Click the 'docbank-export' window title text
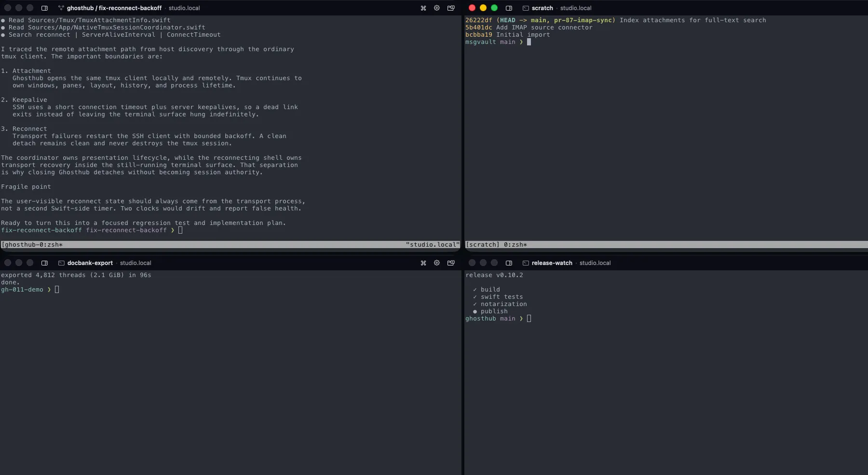Viewport: 868px width, 475px height. click(90, 263)
